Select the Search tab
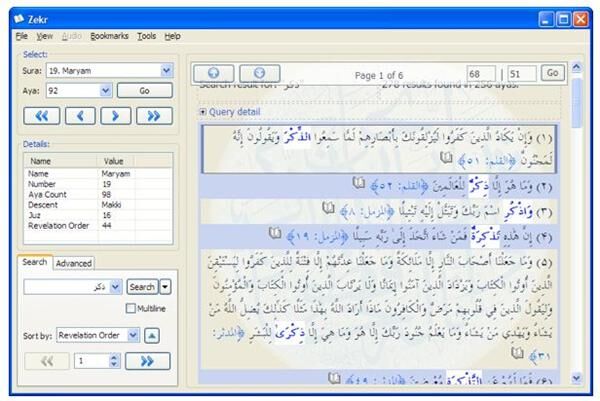This screenshot has height=401, width=600. point(34,262)
